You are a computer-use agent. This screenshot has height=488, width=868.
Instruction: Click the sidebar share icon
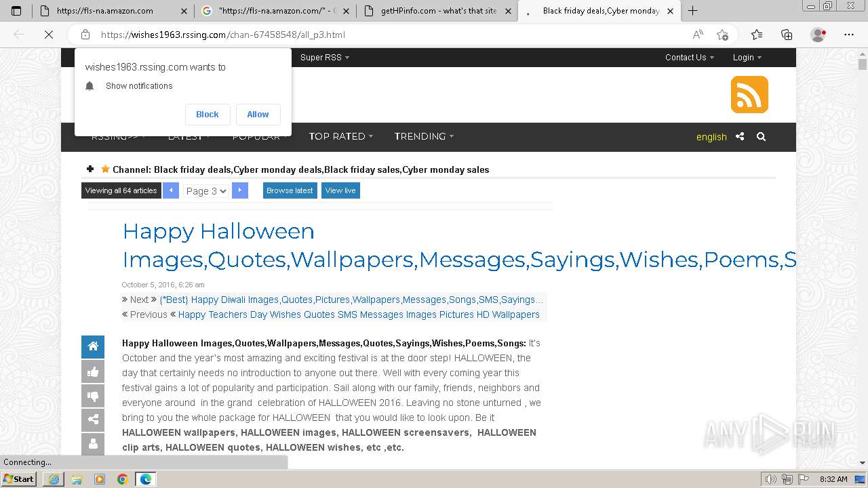coord(93,420)
